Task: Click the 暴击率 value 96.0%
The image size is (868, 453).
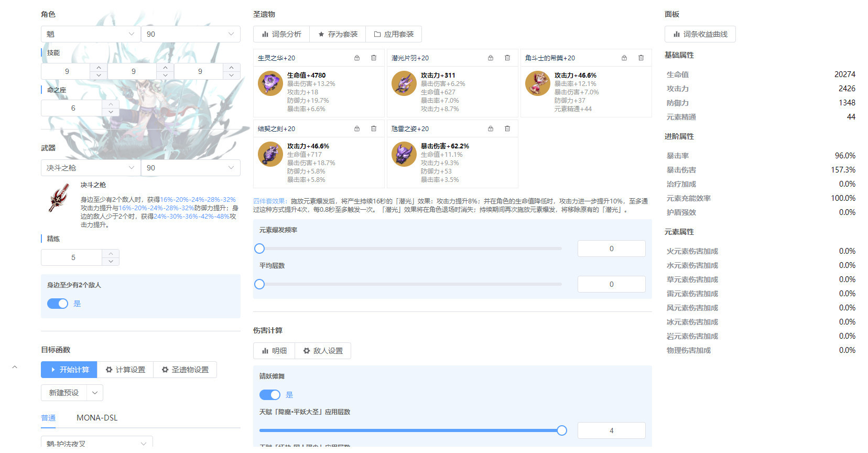Action: tap(845, 156)
